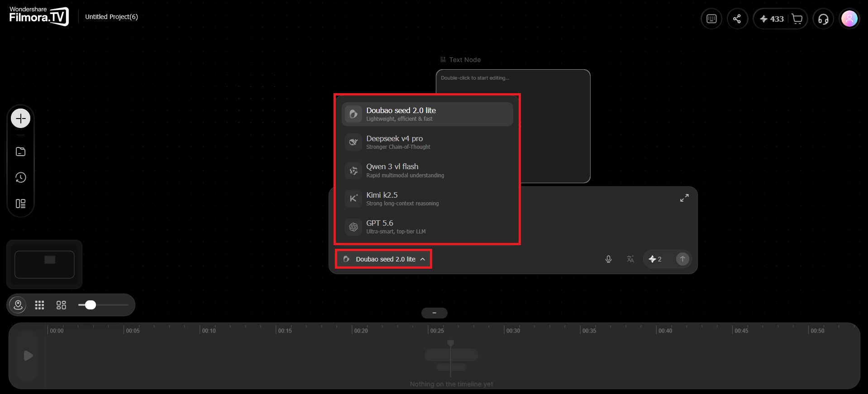The image size is (868, 394).
Task: Click the plus add node button
Action: tap(20, 119)
